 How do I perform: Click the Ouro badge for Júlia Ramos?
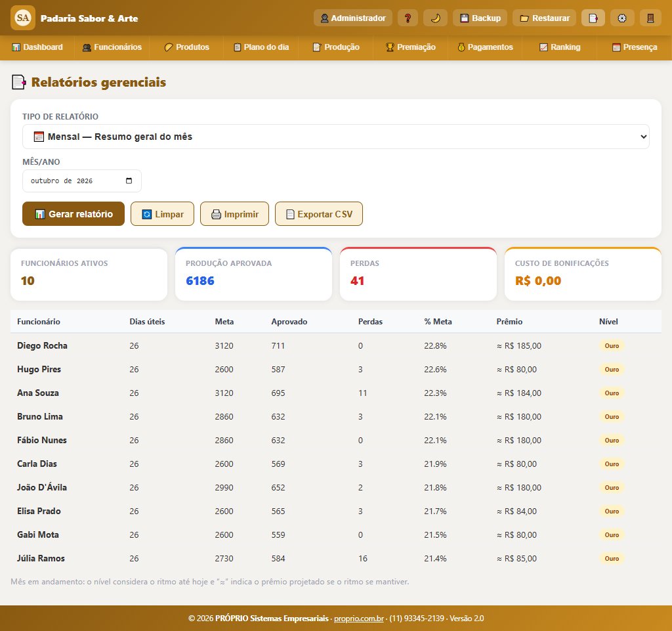[x=612, y=559]
